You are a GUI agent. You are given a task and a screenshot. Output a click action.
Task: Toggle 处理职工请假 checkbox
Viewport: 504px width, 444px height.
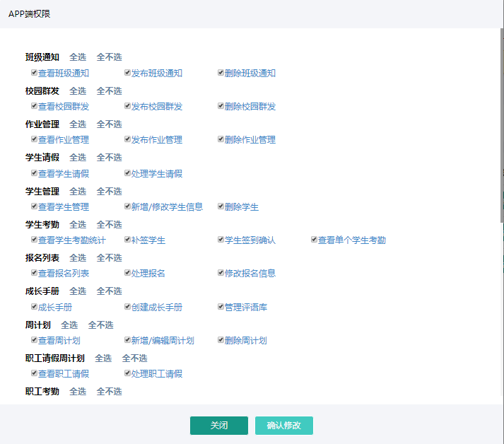pyautogui.click(x=127, y=373)
